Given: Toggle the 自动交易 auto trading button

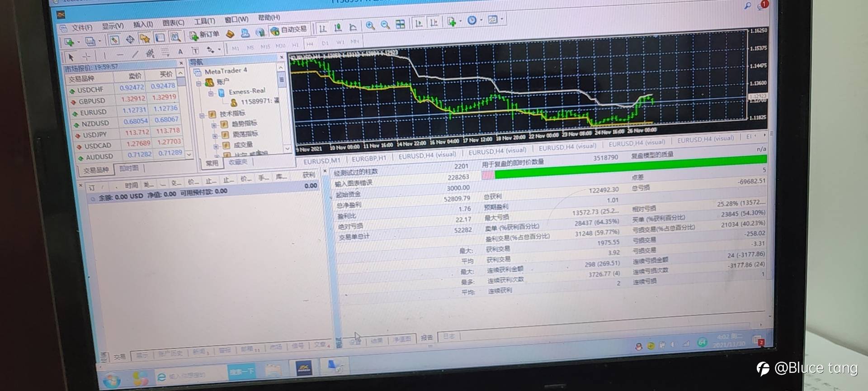Looking at the screenshot, I should (288, 30).
